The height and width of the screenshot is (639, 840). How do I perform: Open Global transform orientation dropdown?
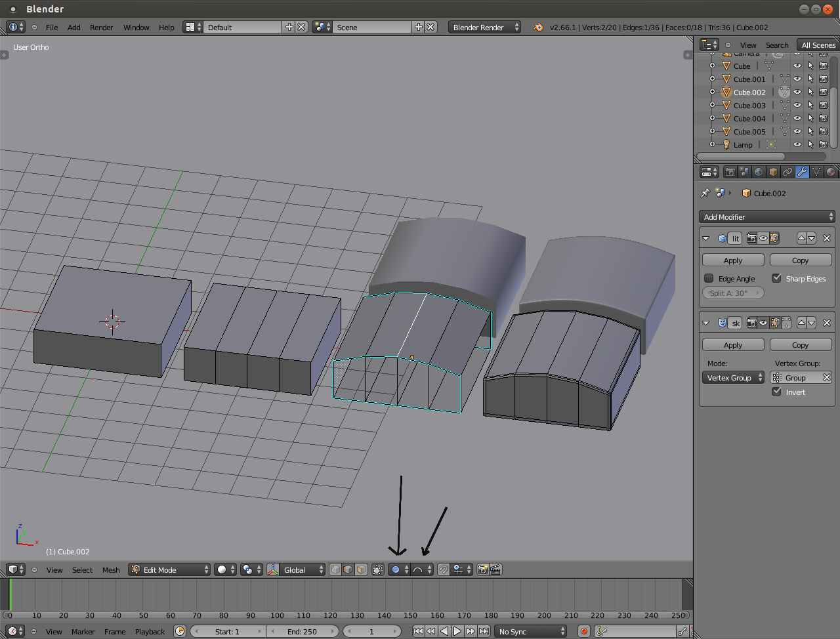[x=303, y=569]
